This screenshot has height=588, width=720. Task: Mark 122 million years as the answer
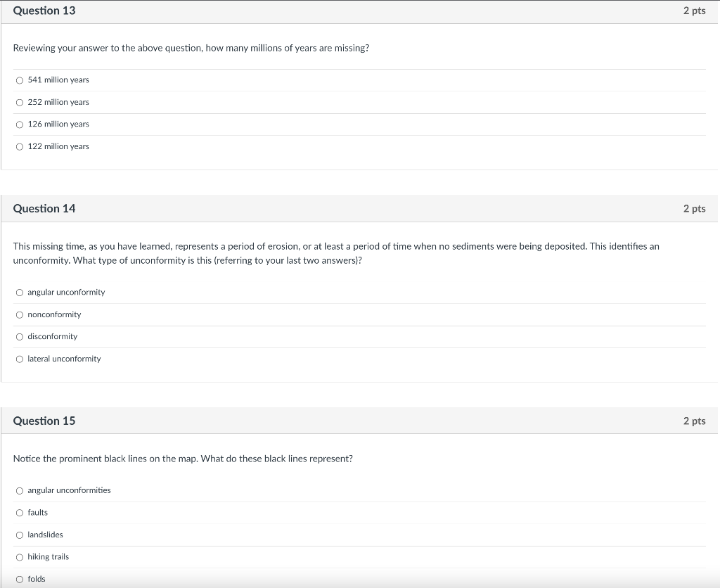coord(19,147)
